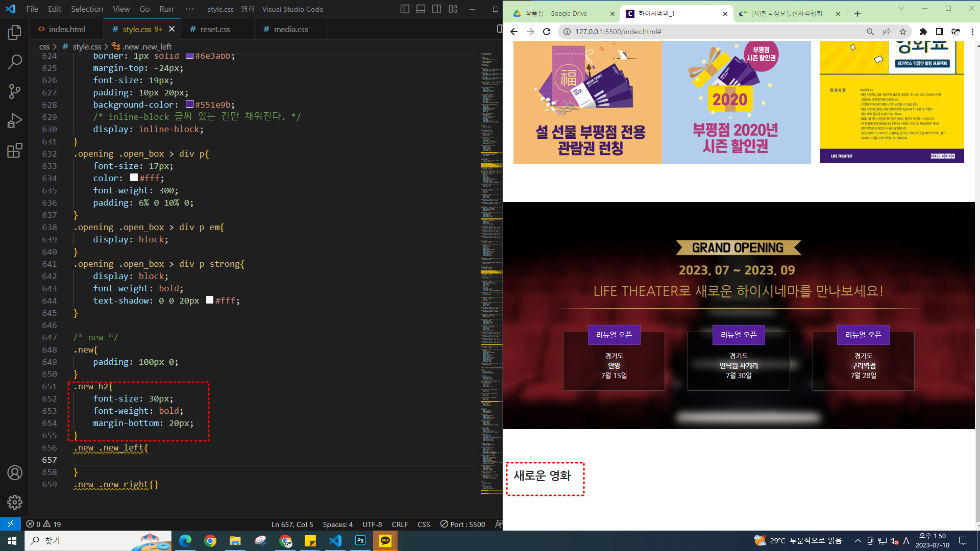
Task: Reload the Chrome page
Action: tap(547, 32)
